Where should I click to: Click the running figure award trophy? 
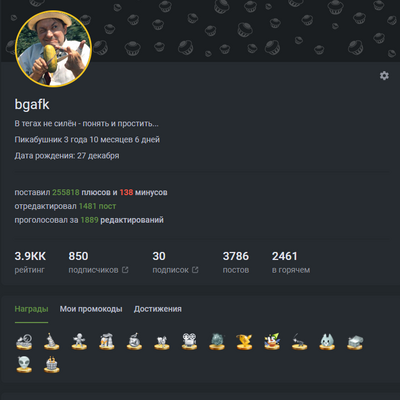[x=79, y=341]
